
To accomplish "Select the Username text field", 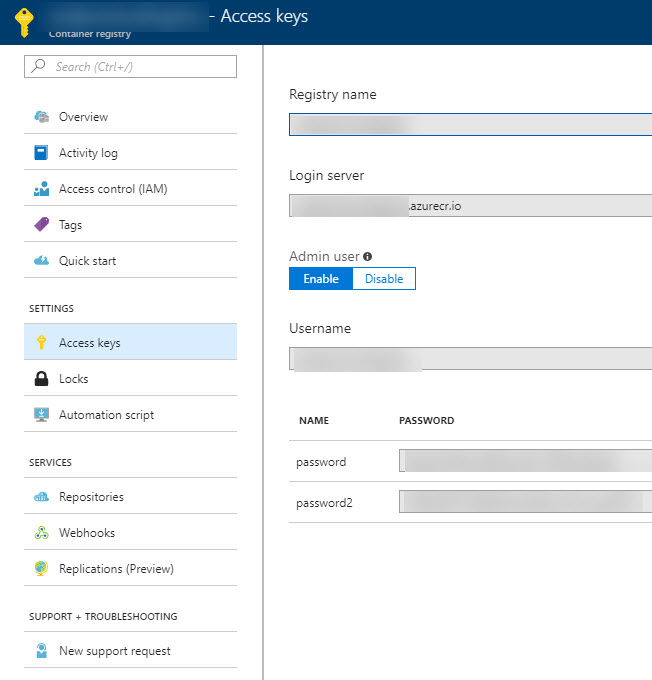I will point(470,359).
